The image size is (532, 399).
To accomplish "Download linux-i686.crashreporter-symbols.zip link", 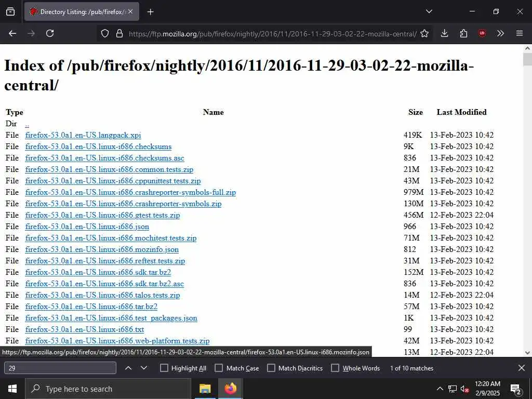I will click(x=123, y=204).
